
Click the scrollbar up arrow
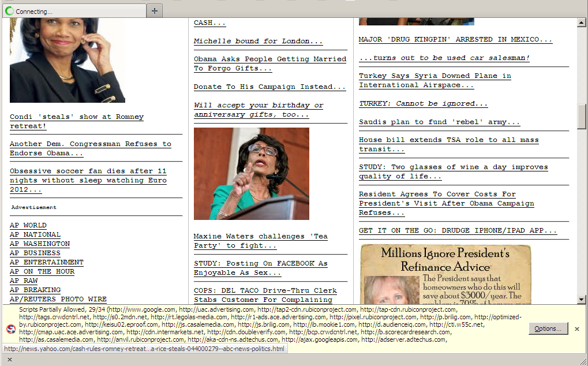[581, 23]
